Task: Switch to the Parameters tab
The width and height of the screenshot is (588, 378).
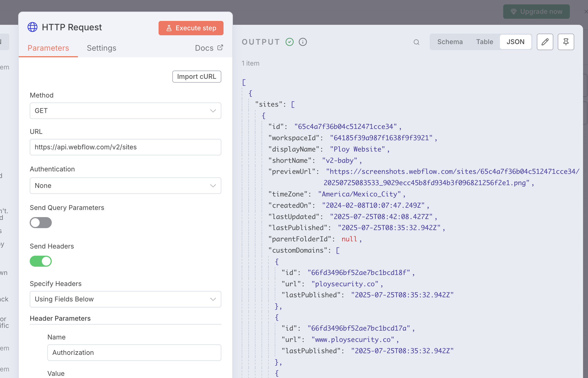Action: coord(48,48)
